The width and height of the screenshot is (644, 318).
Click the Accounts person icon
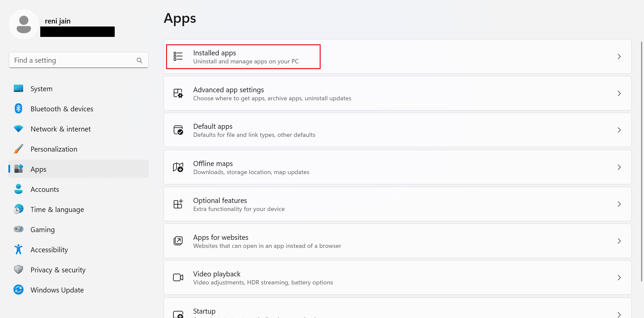18,189
